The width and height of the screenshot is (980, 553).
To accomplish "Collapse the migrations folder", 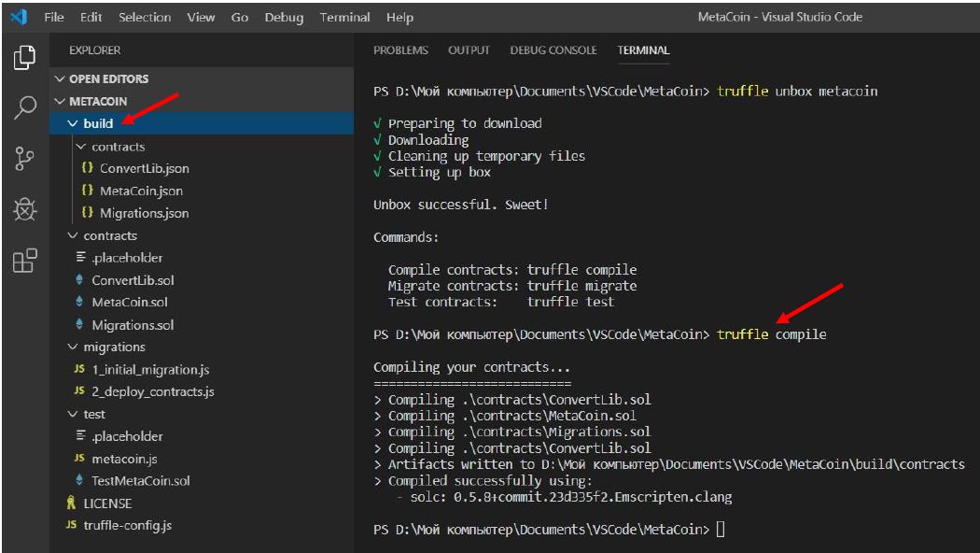I will point(74,347).
